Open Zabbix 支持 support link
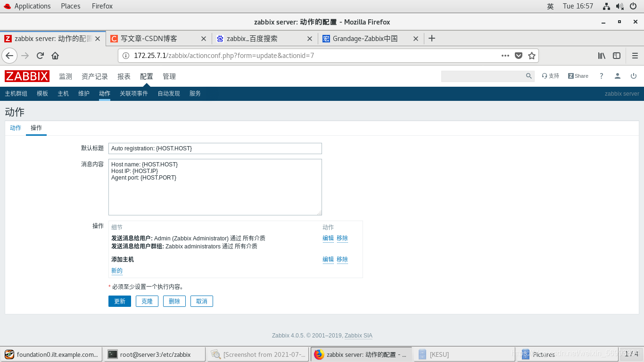Screen dimensions: 644x362 (551, 76)
